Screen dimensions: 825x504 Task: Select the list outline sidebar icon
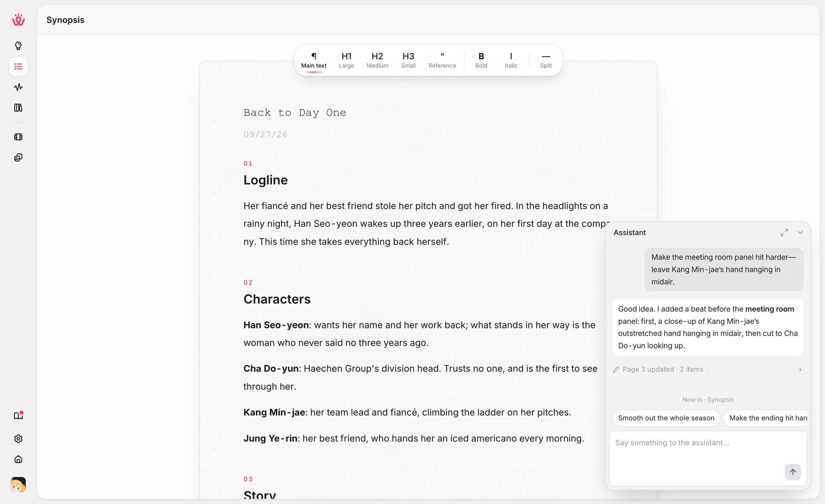[18, 66]
